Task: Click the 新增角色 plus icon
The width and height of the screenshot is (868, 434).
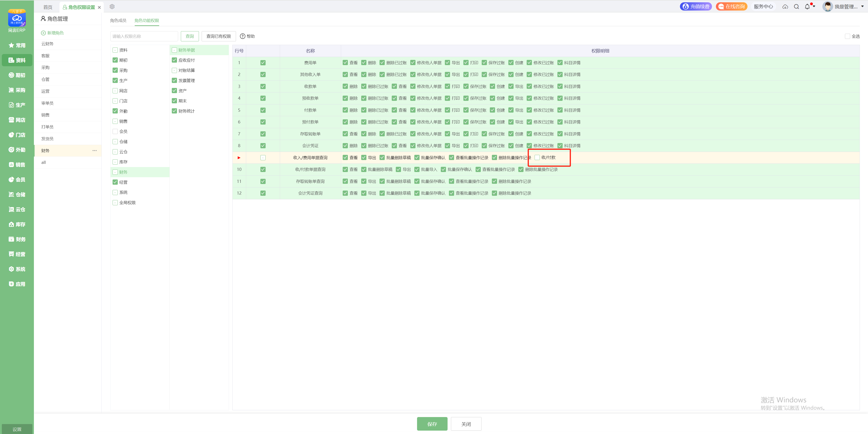Action: click(x=43, y=33)
